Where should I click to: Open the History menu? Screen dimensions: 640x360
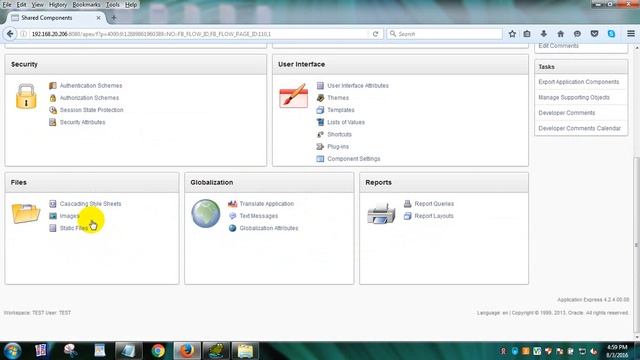click(x=58, y=5)
